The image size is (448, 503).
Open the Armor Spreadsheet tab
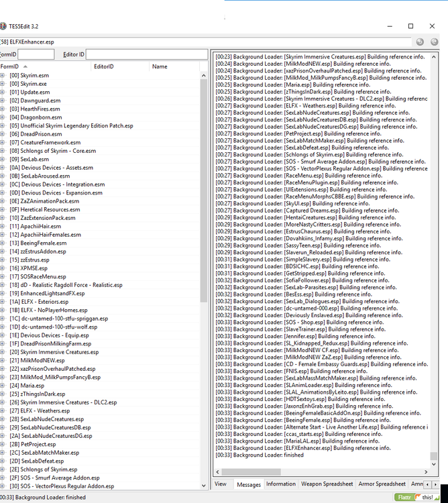coord(382,484)
